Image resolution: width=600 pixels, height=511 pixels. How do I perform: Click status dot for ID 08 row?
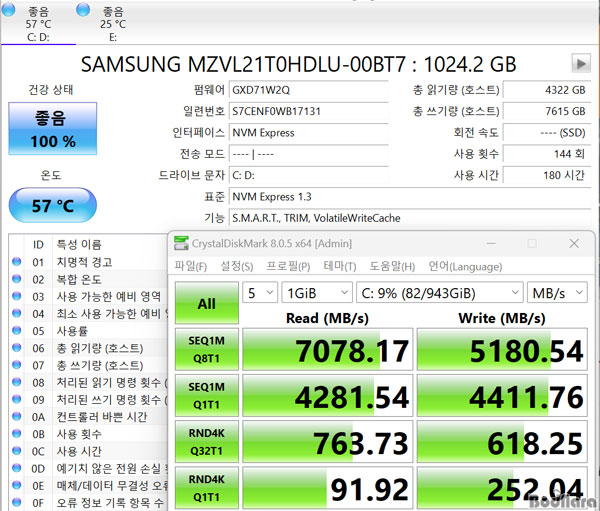16,382
